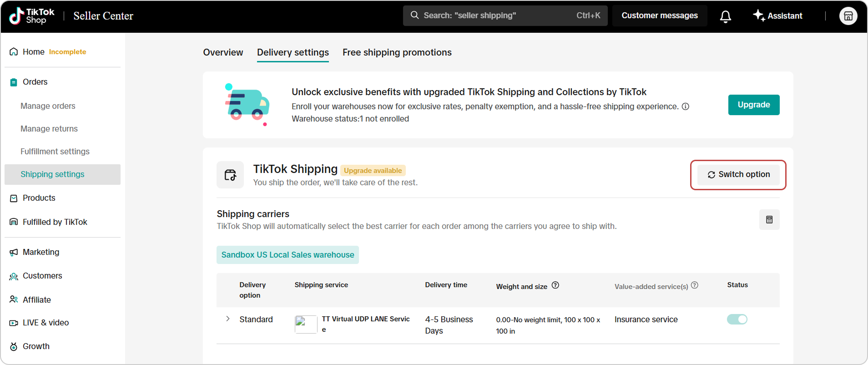Open the Assistant sparkle icon
This screenshot has height=365, width=868.
click(x=758, y=15)
